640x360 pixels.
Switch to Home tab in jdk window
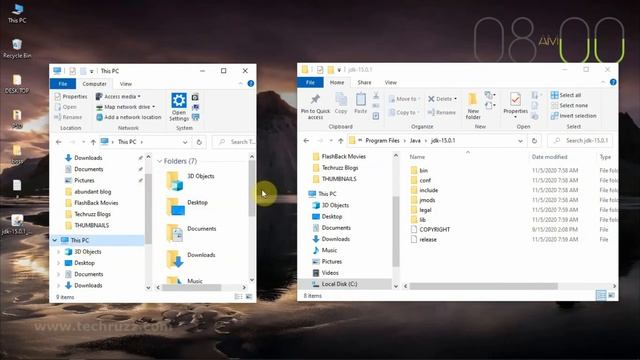pos(337,82)
